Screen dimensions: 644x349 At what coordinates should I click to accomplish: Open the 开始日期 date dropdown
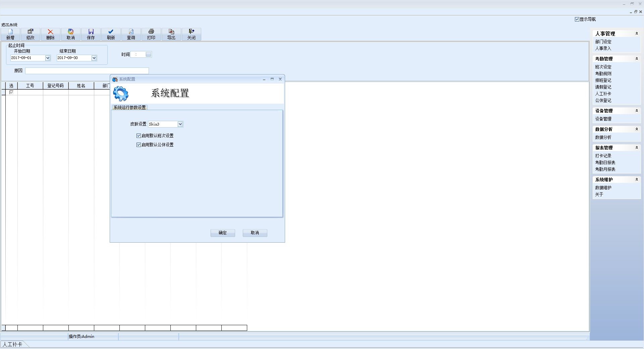tap(48, 58)
